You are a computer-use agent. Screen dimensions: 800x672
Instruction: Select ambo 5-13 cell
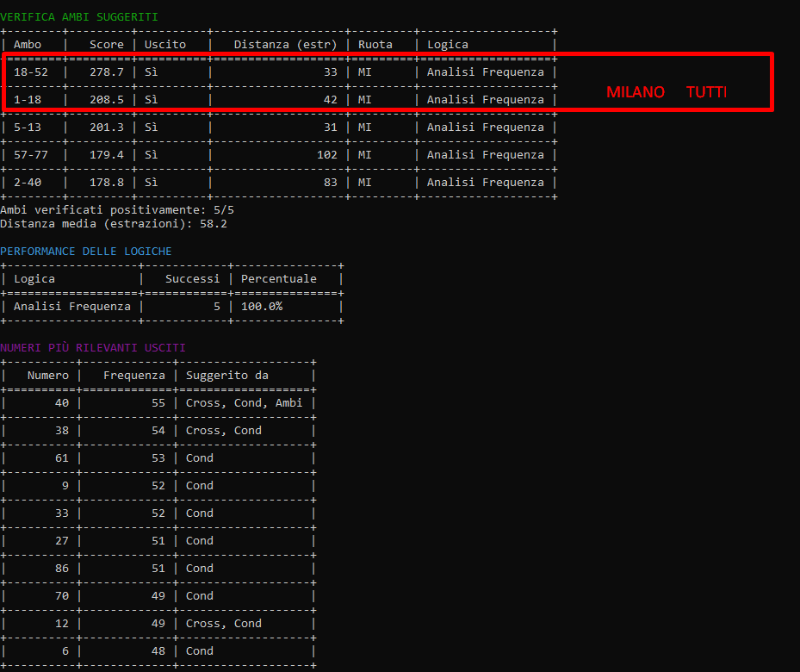[x=28, y=127]
